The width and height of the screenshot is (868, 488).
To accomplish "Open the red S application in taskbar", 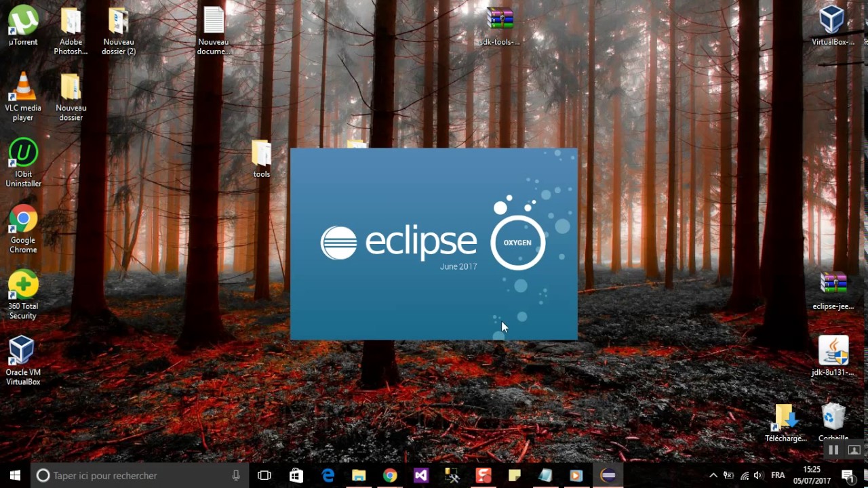I will coord(484,476).
